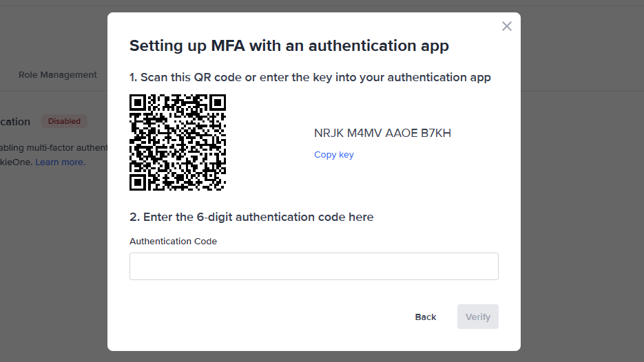Open the Learn more link
644x362 pixels.
coord(61,162)
